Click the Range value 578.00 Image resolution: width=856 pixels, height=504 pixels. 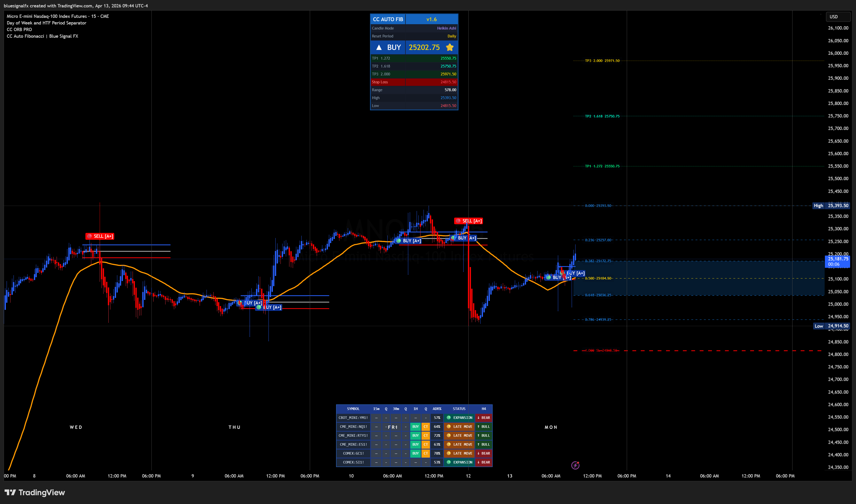point(450,90)
